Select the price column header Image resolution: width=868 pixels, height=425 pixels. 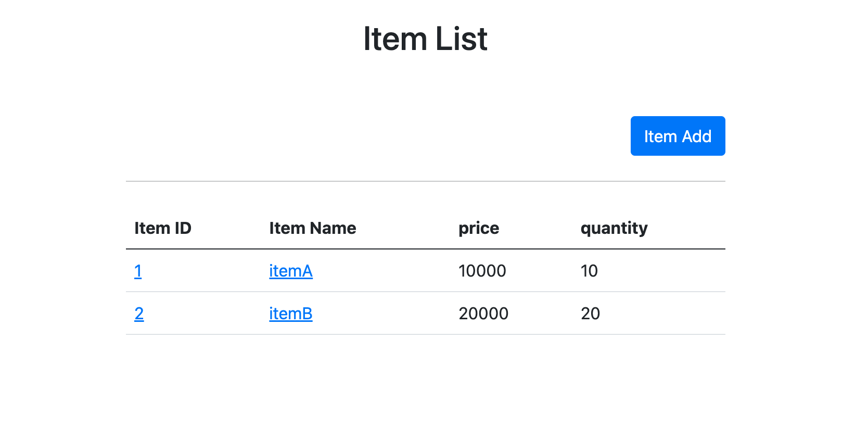click(478, 228)
